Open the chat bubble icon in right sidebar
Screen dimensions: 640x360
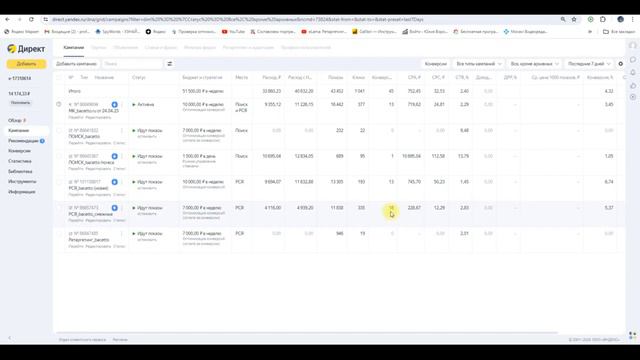[633, 60]
